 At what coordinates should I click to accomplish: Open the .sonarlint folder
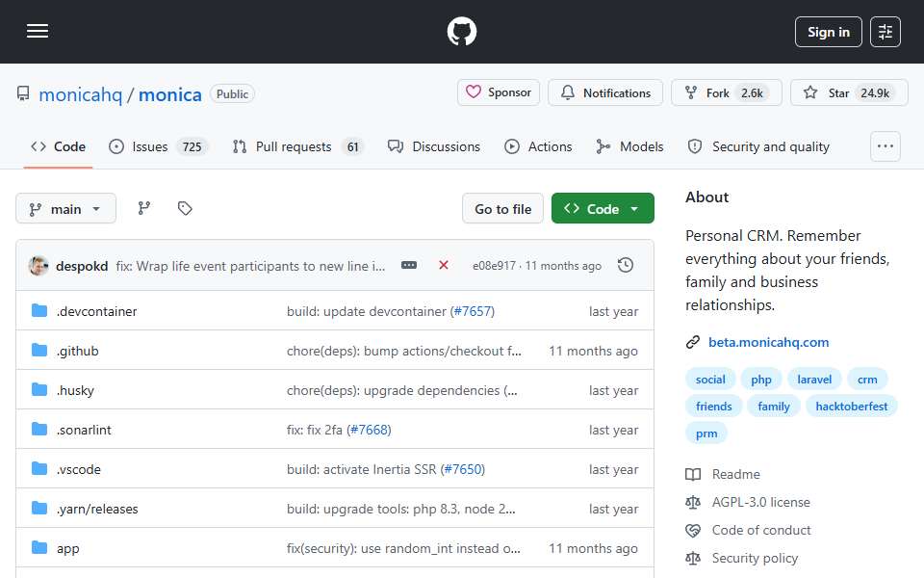click(84, 430)
